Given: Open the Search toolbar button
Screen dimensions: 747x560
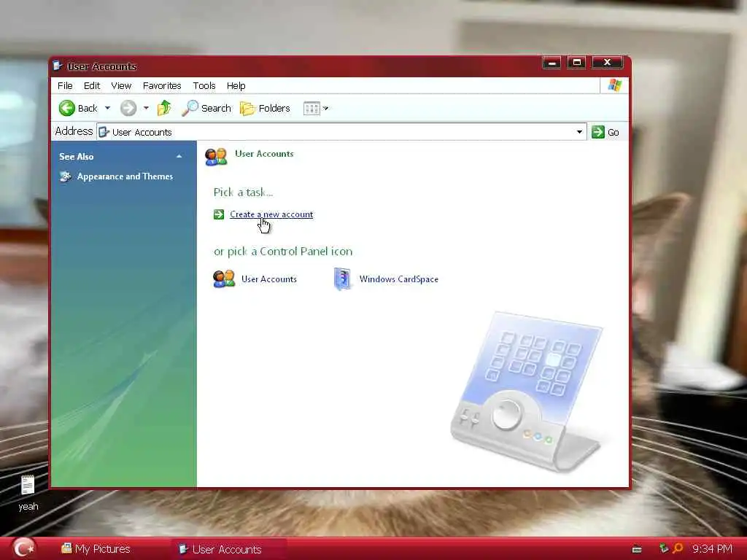Looking at the screenshot, I should (x=206, y=108).
